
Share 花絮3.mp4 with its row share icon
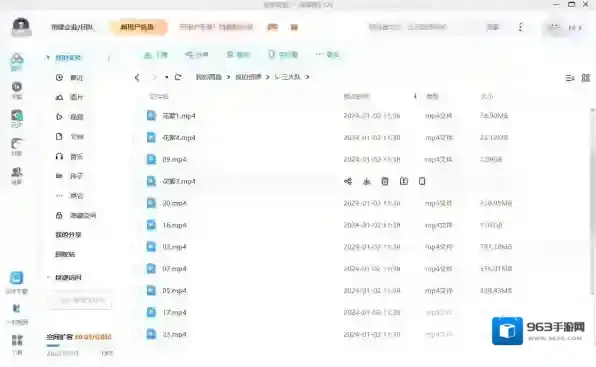tap(348, 182)
